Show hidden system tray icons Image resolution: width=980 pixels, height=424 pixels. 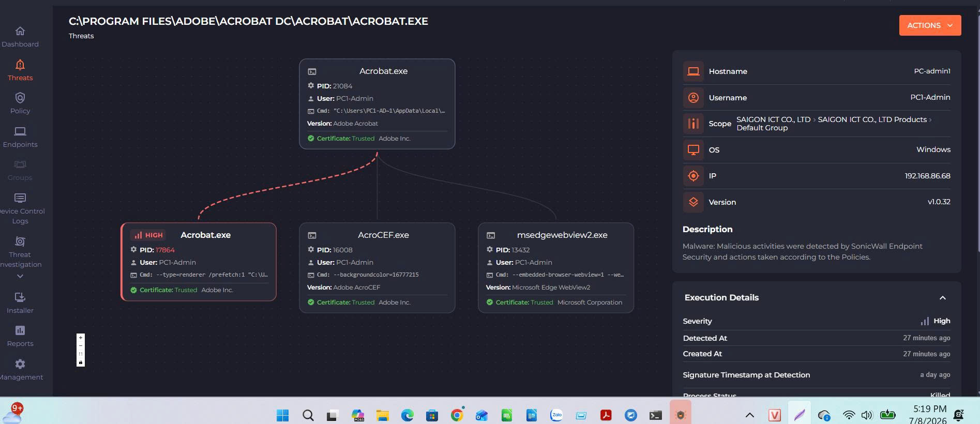[x=749, y=415]
